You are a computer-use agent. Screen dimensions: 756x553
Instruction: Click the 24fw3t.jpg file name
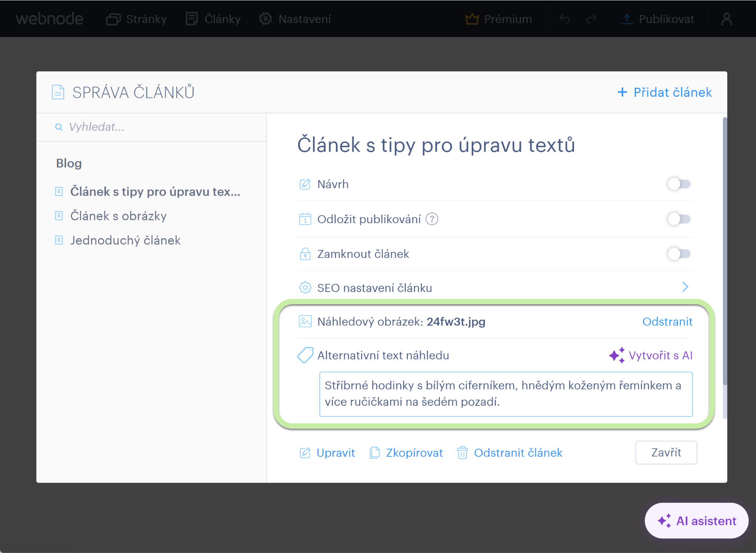click(x=456, y=322)
